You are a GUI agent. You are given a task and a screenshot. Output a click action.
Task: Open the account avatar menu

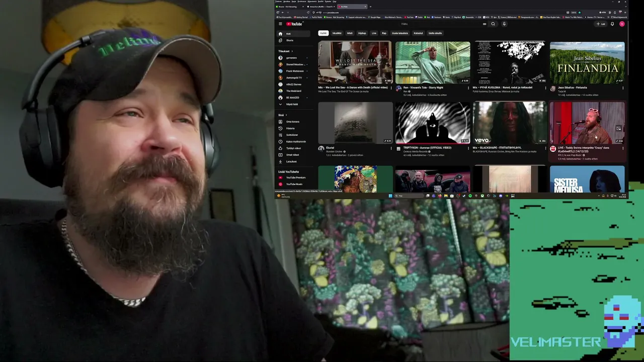click(x=622, y=24)
